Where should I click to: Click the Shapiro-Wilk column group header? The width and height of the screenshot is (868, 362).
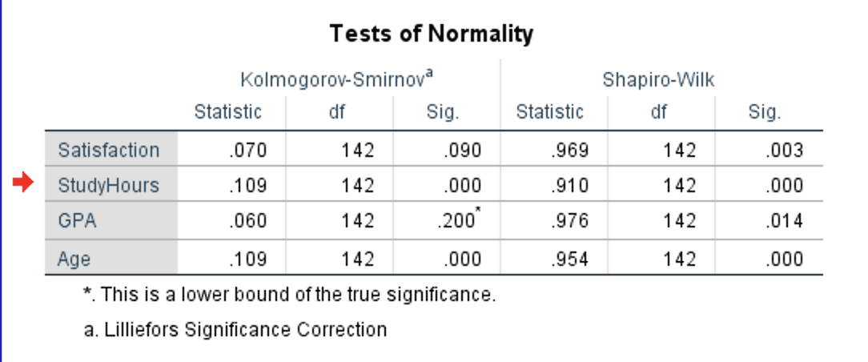pyautogui.click(x=658, y=79)
